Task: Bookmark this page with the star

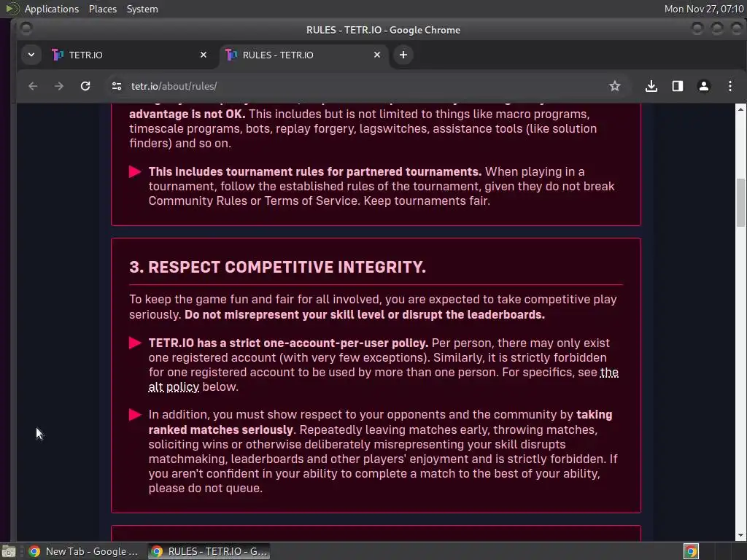Action: 614,86
